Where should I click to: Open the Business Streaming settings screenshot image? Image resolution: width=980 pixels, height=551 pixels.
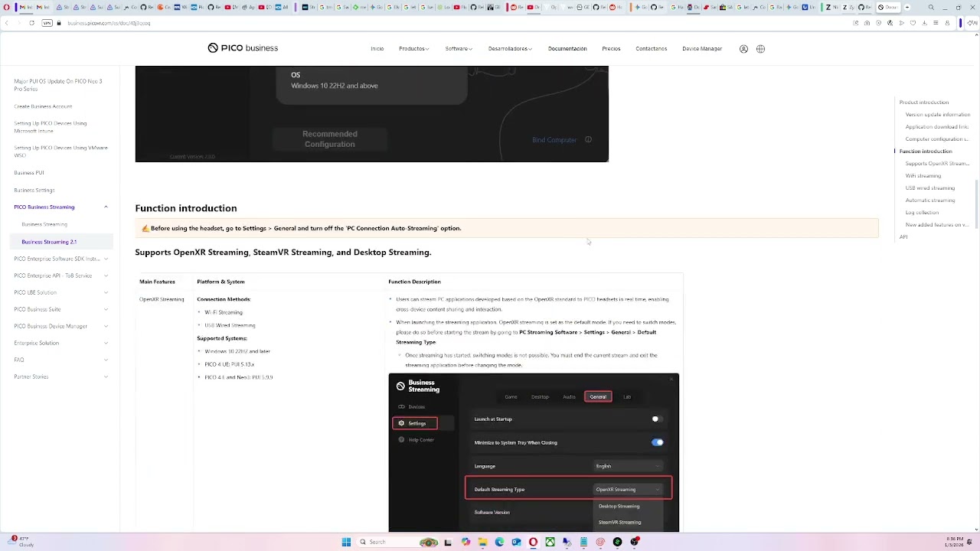[534, 452]
